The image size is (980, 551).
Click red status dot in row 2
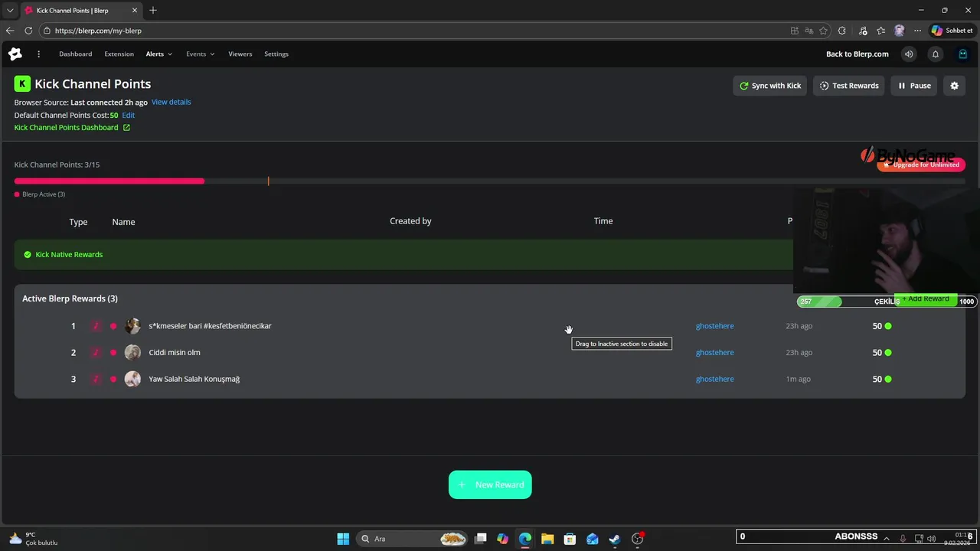113,353
